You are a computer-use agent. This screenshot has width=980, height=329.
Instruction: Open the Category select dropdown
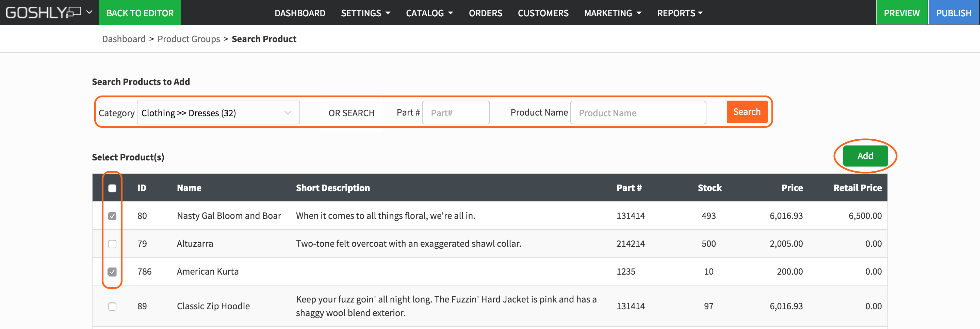[x=218, y=113]
